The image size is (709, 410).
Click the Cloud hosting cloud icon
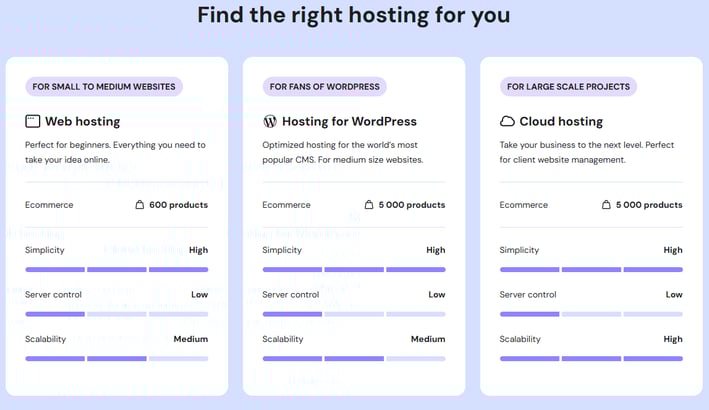coord(507,121)
